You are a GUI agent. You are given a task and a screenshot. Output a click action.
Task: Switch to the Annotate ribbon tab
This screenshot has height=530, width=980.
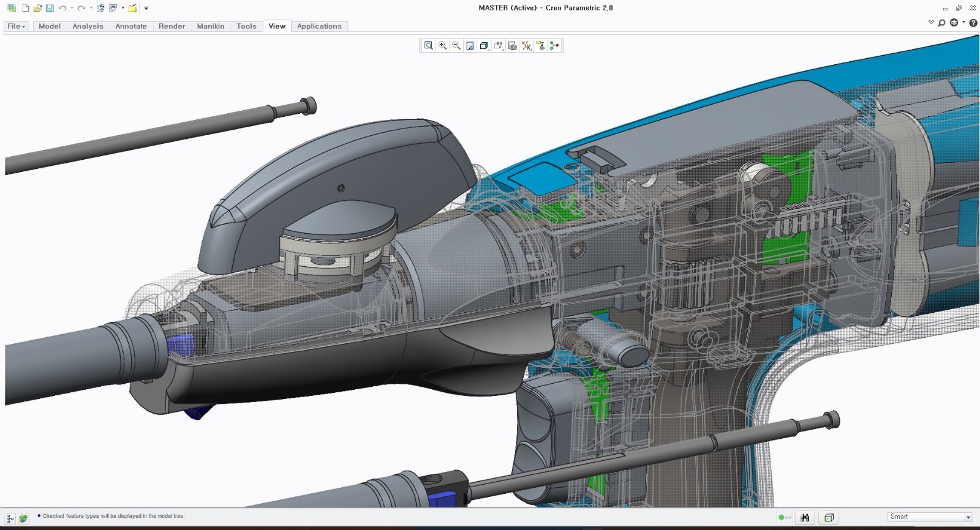[131, 26]
